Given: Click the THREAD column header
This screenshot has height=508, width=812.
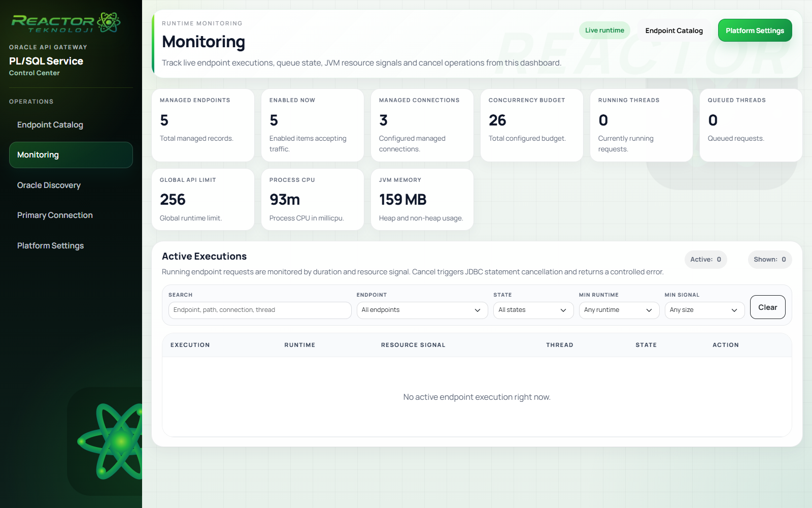Looking at the screenshot, I should click(x=560, y=345).
